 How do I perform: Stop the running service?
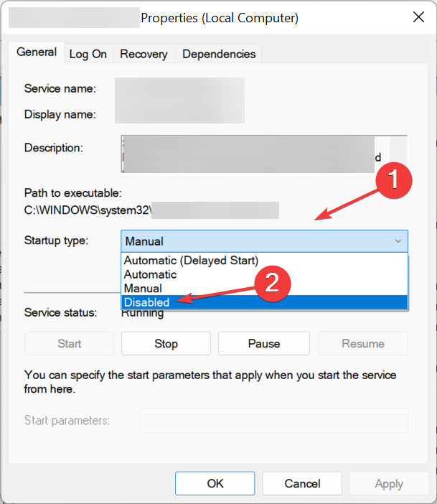tap(166, 344)
